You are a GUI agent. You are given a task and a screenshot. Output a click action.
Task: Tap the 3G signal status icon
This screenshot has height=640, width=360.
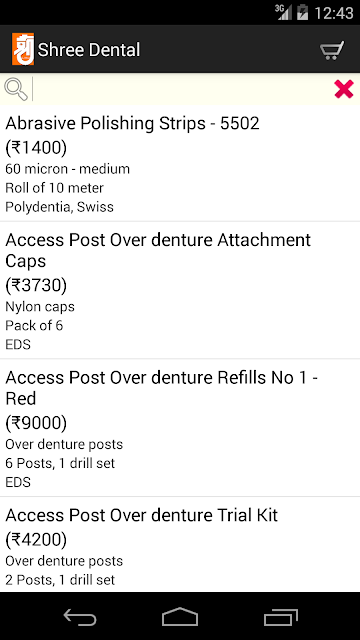tap(283, 12)
